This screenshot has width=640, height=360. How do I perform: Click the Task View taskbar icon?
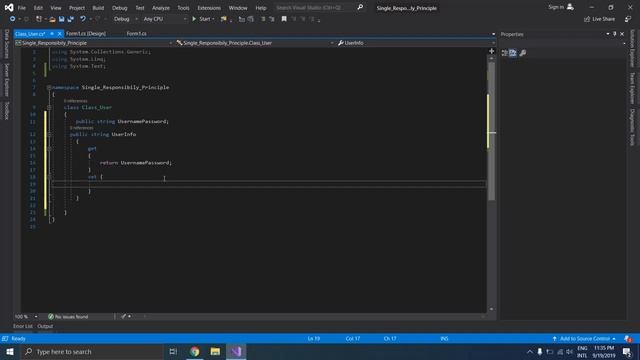click(173, 351)
